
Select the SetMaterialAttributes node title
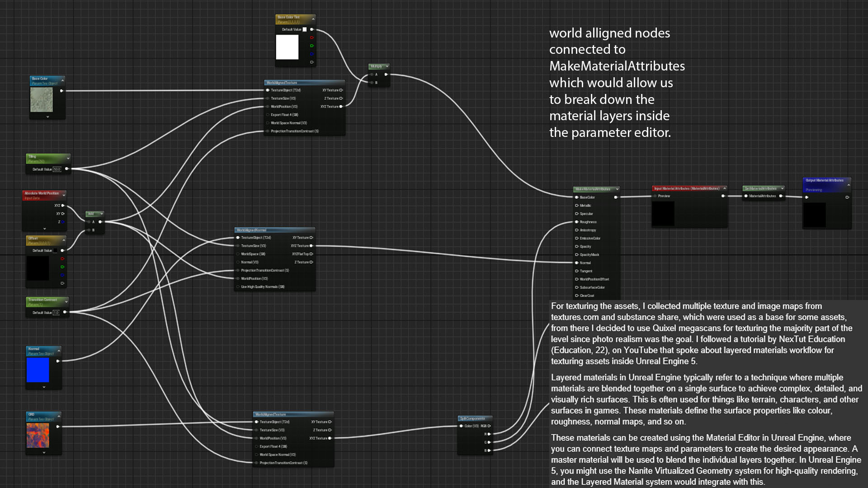(761, 188)
